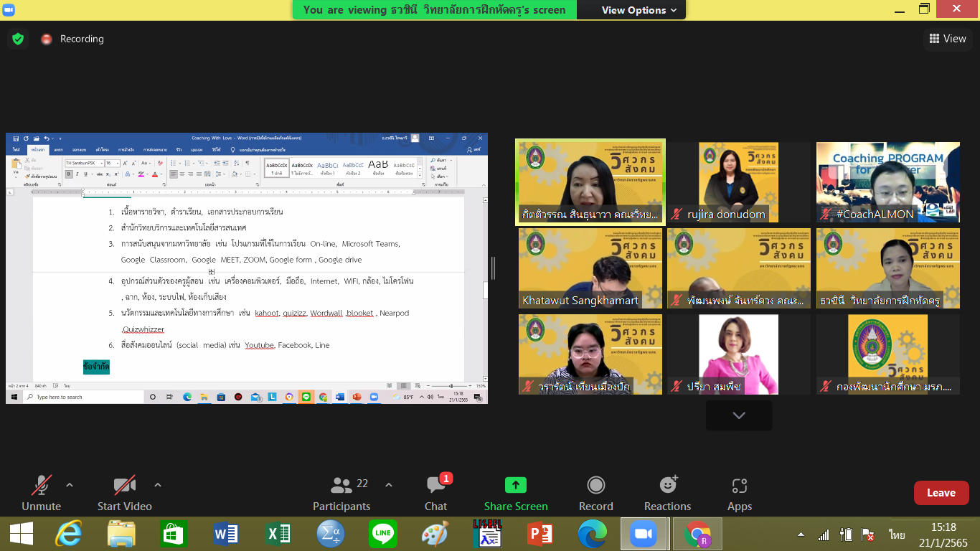Click the highlighted ข้อจำกัด heading in document
Screen dimensions: 980x551
[96, 367]
